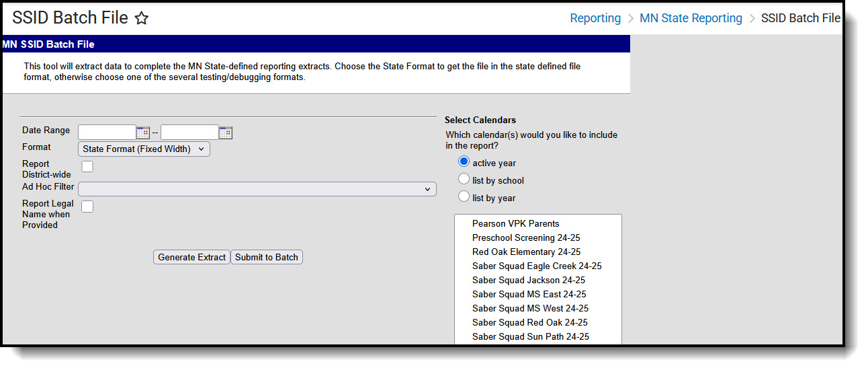Expand the Ad Hoc Filter dropdown
The width and height of the screenshot is (868, 370).
point(257,189)
